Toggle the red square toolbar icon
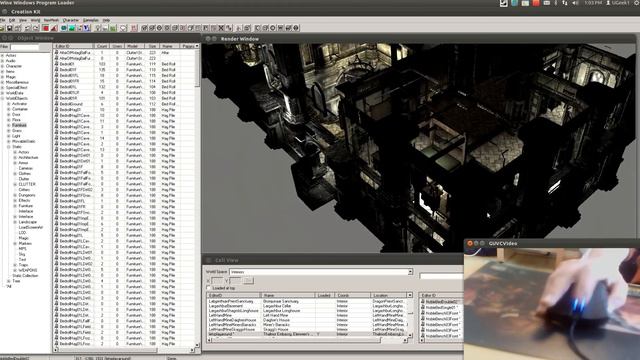640x360 pixels. (x=46, y=28)
